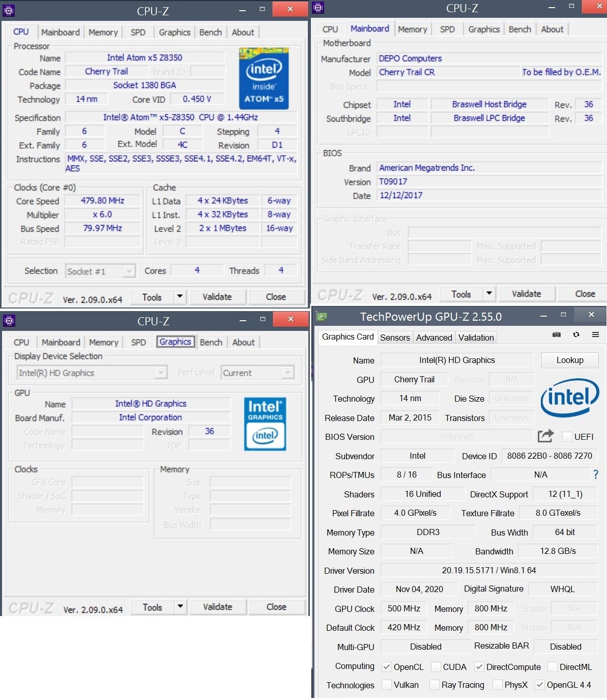This screenshot has height=700, width=607.
Task: Open the GPU-Z hamburger menu
Action: click(x=595, y=334)
